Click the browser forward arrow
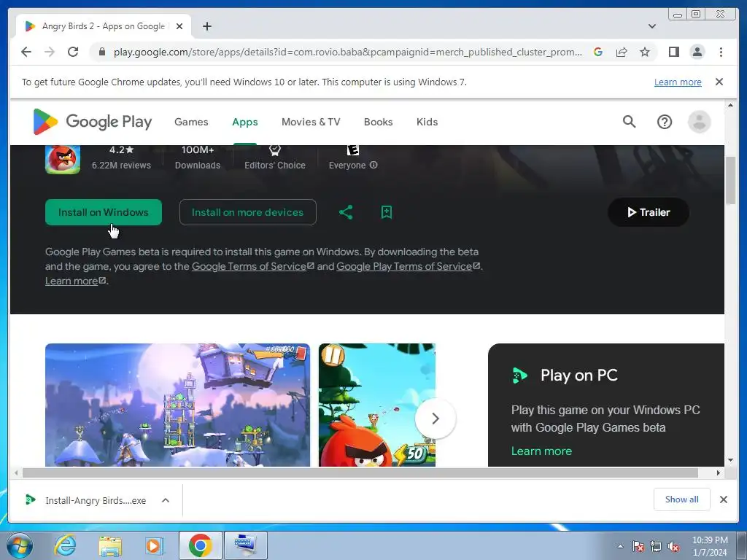 [50, 52]
